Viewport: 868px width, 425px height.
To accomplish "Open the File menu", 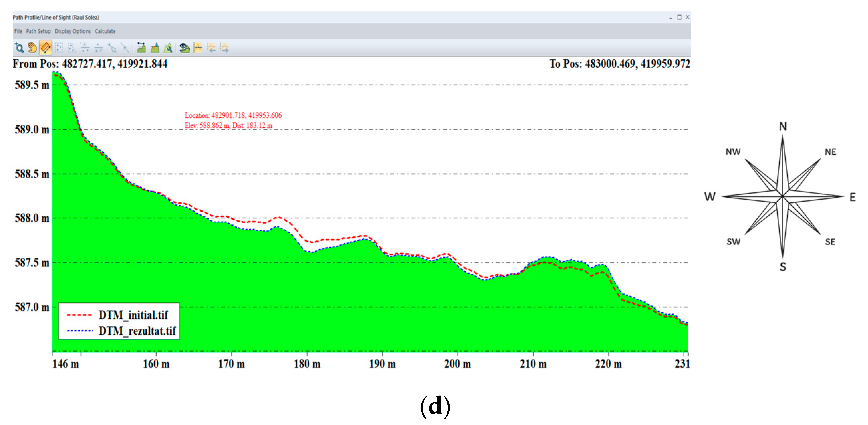I will 18,31.
